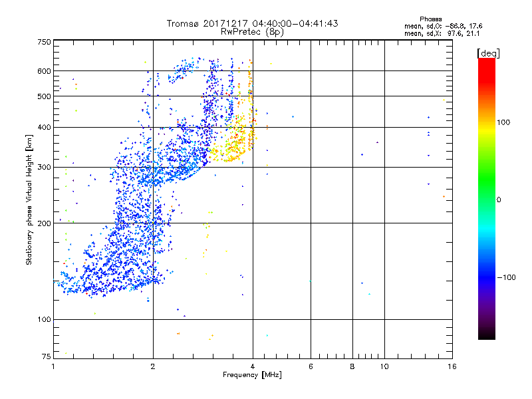Click the y-axis tick label '750'
Screen dimensions: 532x399
coord(44,42)
